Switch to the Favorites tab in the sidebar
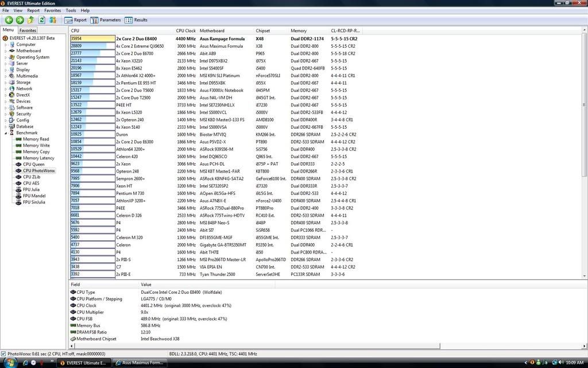This screenshot has width=588, height=368. pyautogui.click(x=28, y=30)
